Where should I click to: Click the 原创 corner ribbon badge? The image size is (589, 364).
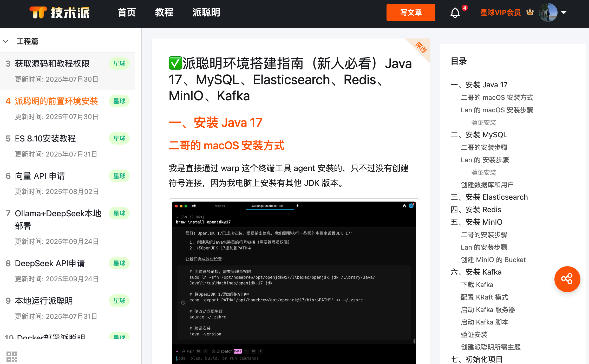click(x=421, y=47)
